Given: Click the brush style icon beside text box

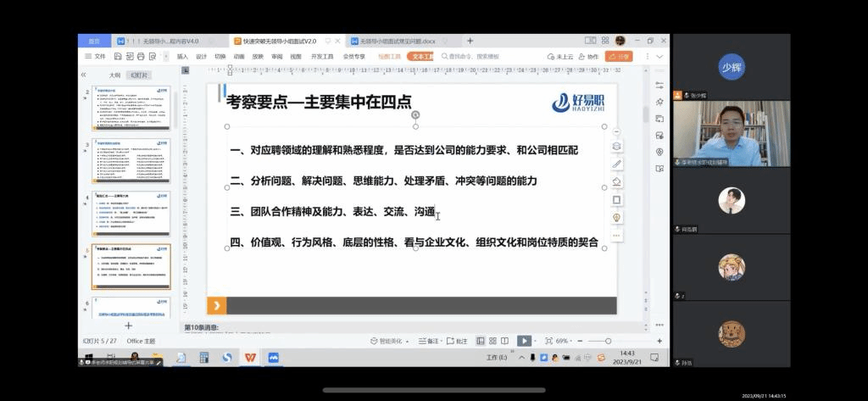Looking at the screenshot, I should pyautogui.click(x=616, y=164).
